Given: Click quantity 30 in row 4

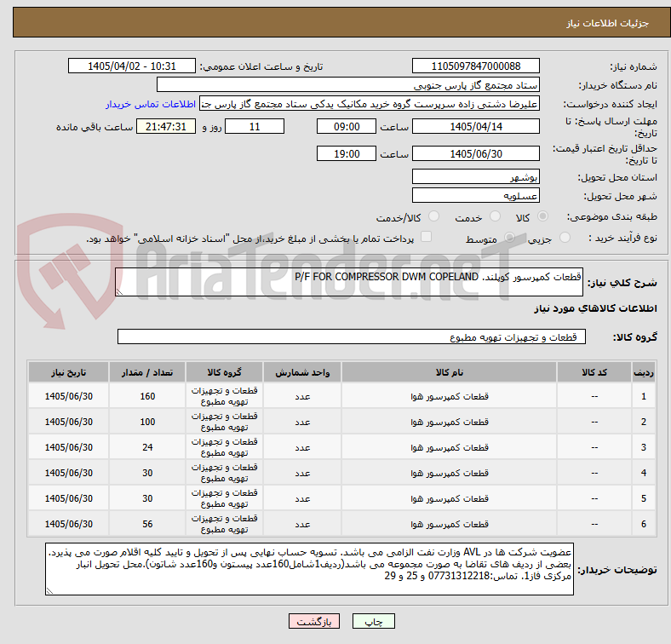Looking at the screenshot, I should 147,473.
